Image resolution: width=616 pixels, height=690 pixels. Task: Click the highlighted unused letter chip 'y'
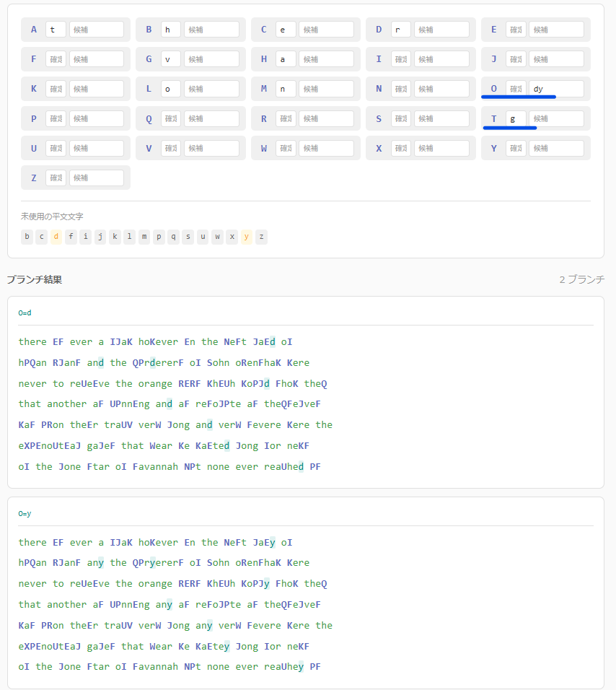247,237
